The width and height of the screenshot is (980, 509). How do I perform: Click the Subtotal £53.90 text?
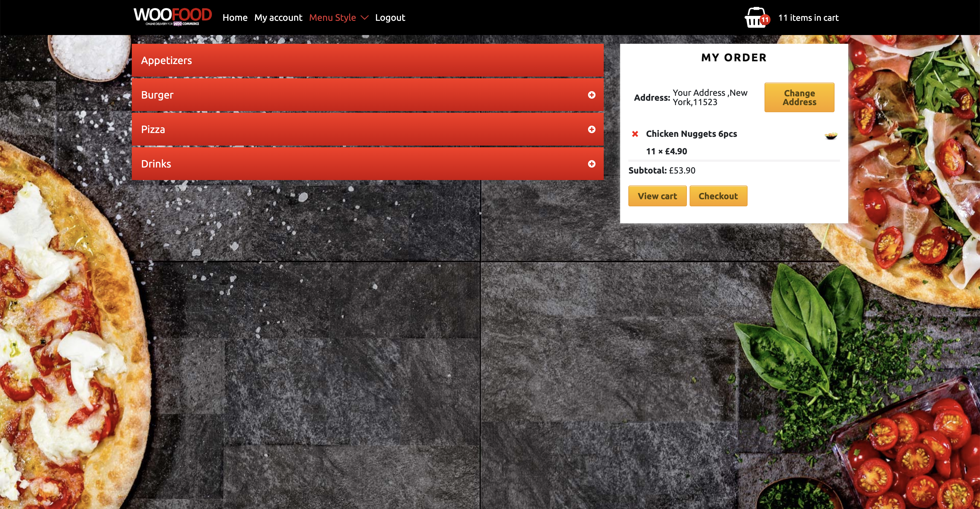[661, 170]
